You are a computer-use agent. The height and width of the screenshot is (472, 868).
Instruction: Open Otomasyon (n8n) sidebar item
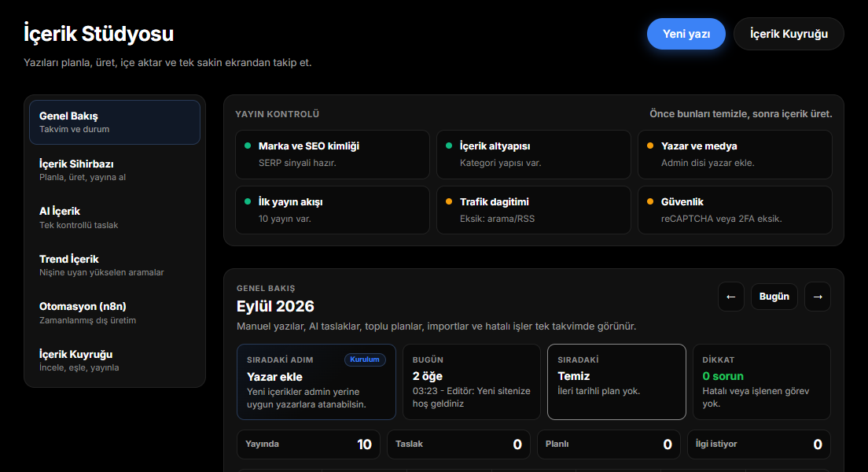115,313
